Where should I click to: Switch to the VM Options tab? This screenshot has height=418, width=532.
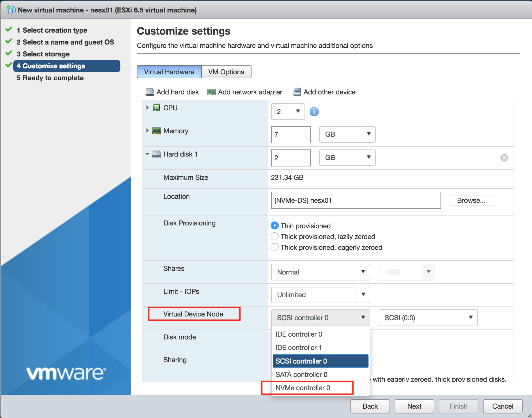pyautogui.click(x=226, y=72)
